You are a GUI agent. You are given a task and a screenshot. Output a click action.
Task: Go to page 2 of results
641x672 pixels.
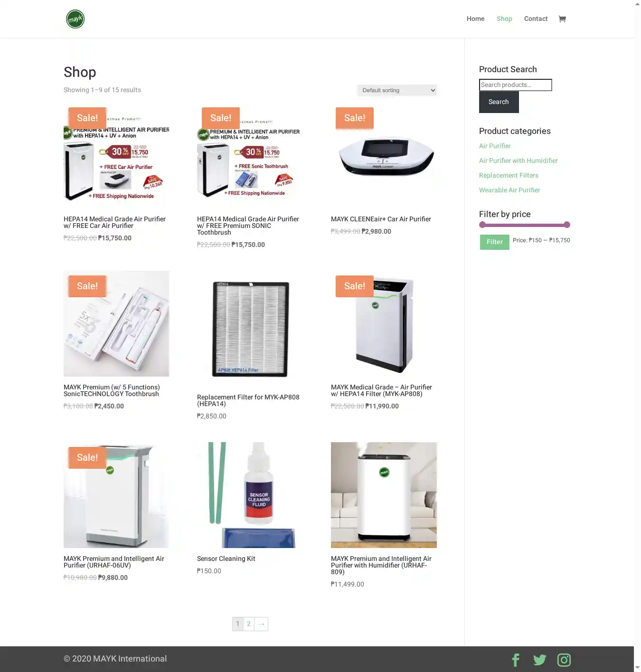coord(249,624)
